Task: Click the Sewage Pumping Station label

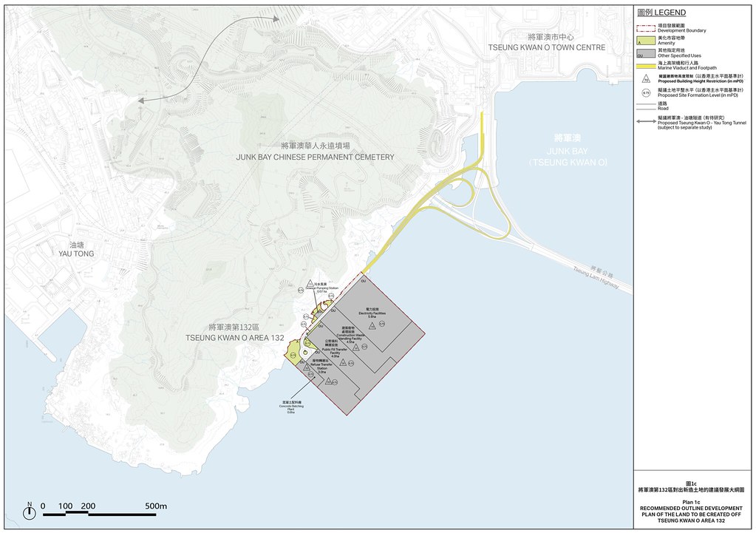Action: 321,288
